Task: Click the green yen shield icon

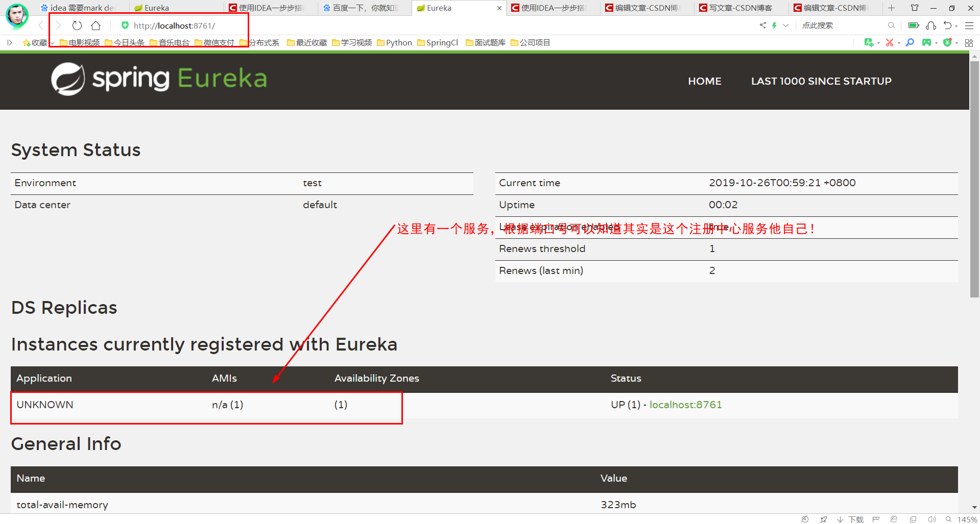Action: tap(947, 42)
